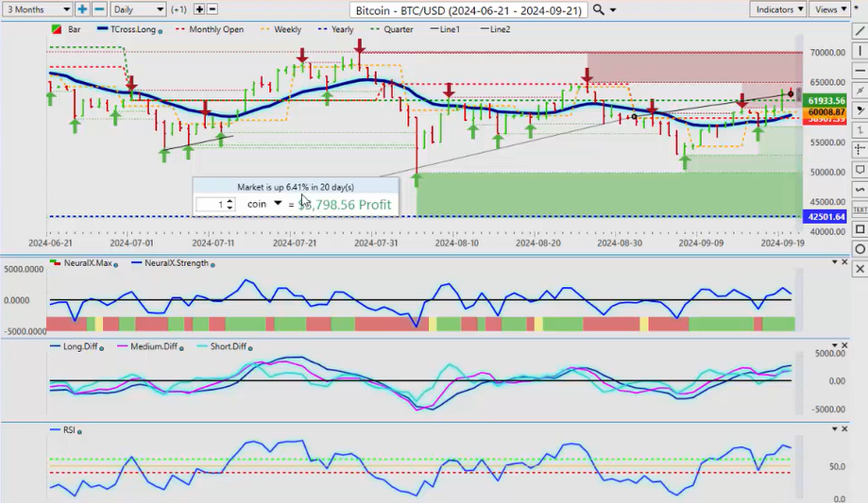Select the vertical line drawing tool

pos(859,51)
